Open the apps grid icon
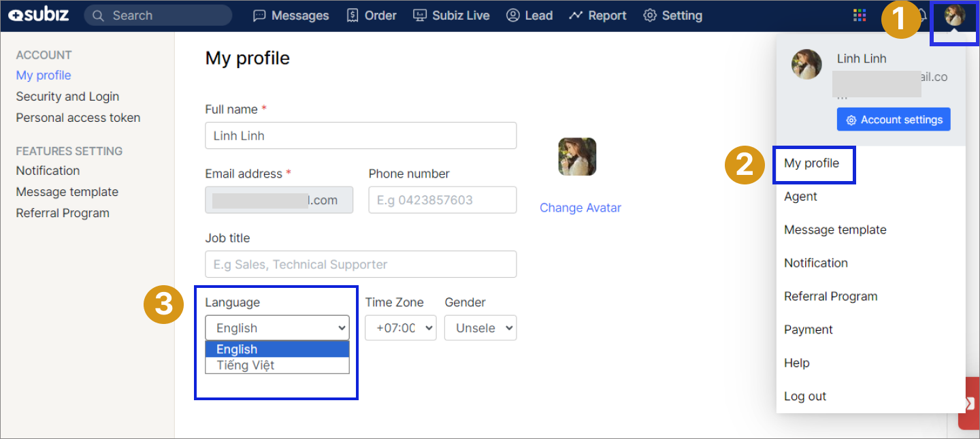The height and width of the screenshot is (439, 980). pyautogui.click(x=860, y=16)
